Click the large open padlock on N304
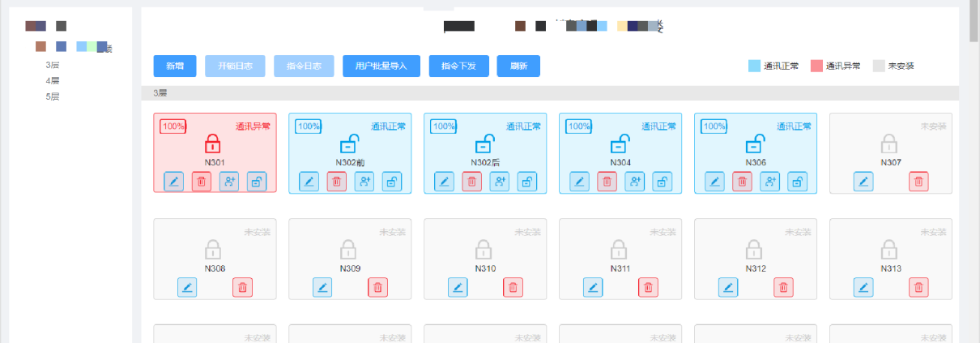Image resolution: width=980 pixels, height=343 pixels. [619, 144]
